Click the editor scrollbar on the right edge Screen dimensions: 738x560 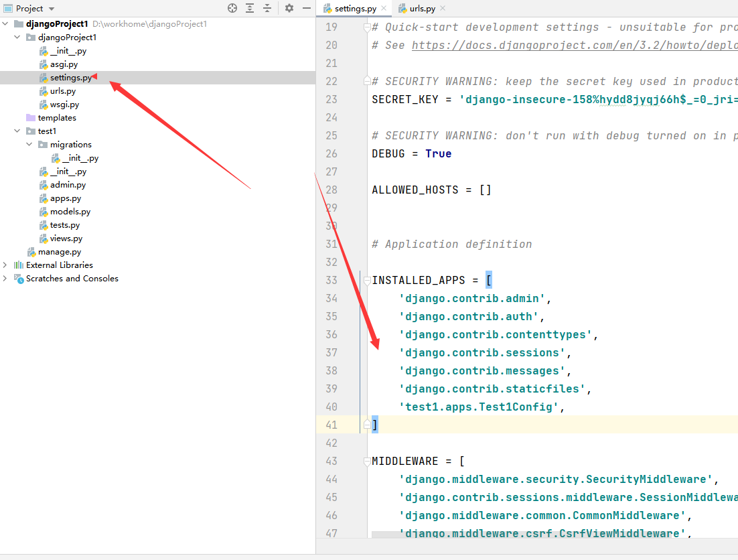point(735,268)
